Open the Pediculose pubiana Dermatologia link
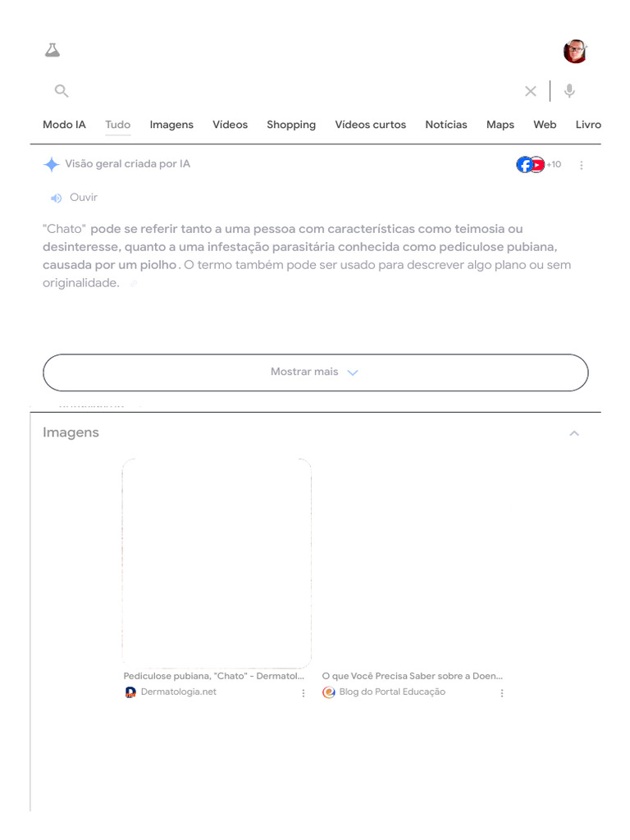Viewport: 630px width, 840px height. pyautogui.click(x=214, y=676)
